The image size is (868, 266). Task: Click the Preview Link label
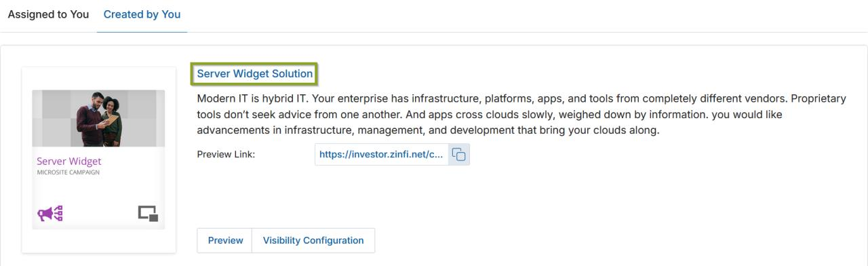226,154
